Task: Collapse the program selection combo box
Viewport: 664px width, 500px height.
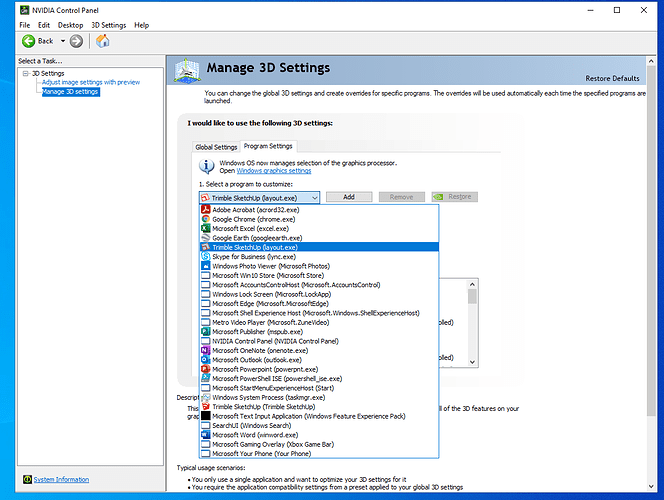Action: (x=315, y=198)
